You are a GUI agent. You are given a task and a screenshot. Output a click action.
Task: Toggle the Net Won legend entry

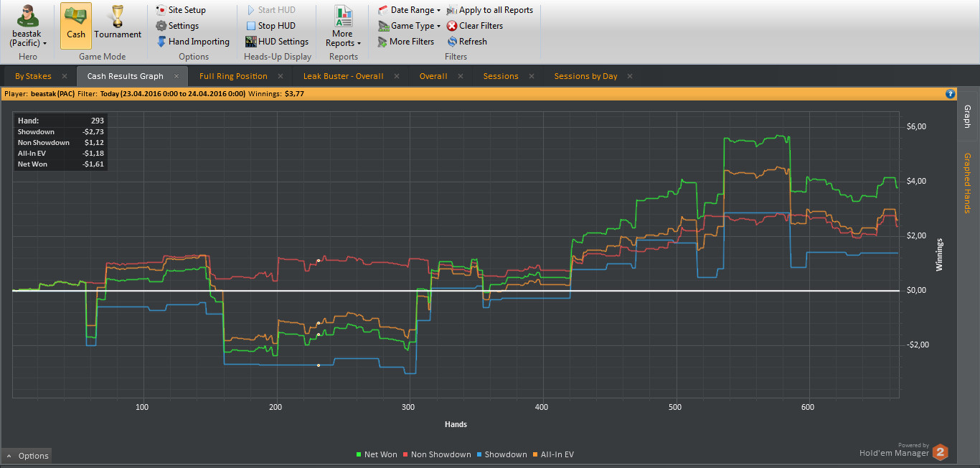377,454
